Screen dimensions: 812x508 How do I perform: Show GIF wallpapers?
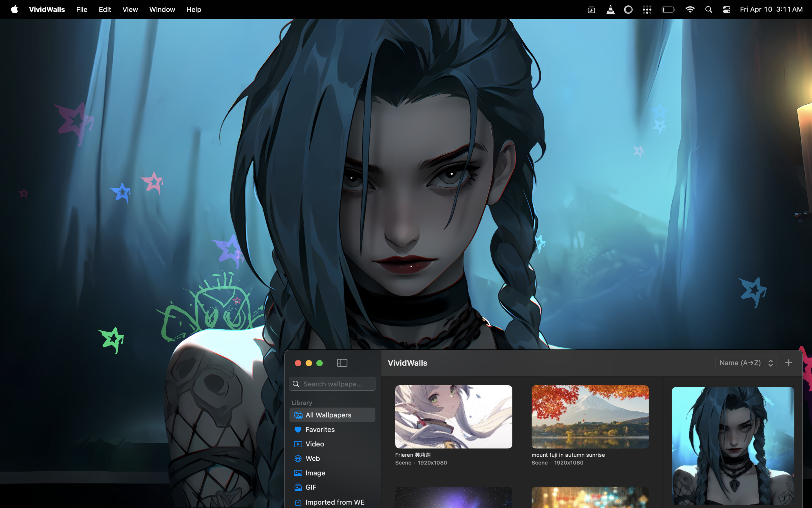332,487
